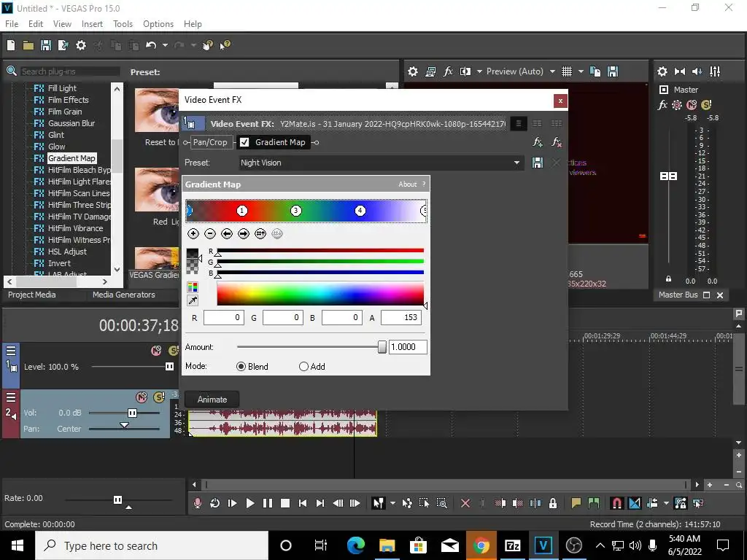The width and height of the screenshot is (747, 560).
Task: Open a file with the folder icon
Action: point(28,45)
